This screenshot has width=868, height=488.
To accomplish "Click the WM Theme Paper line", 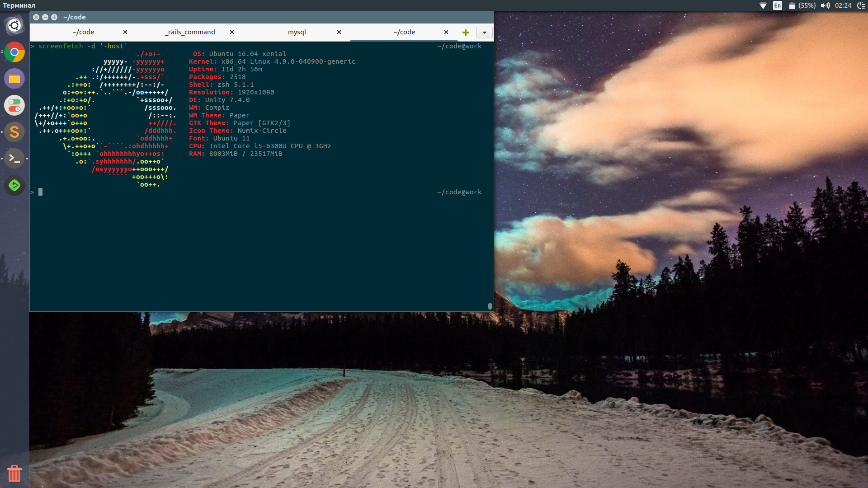I will (219, 115).
